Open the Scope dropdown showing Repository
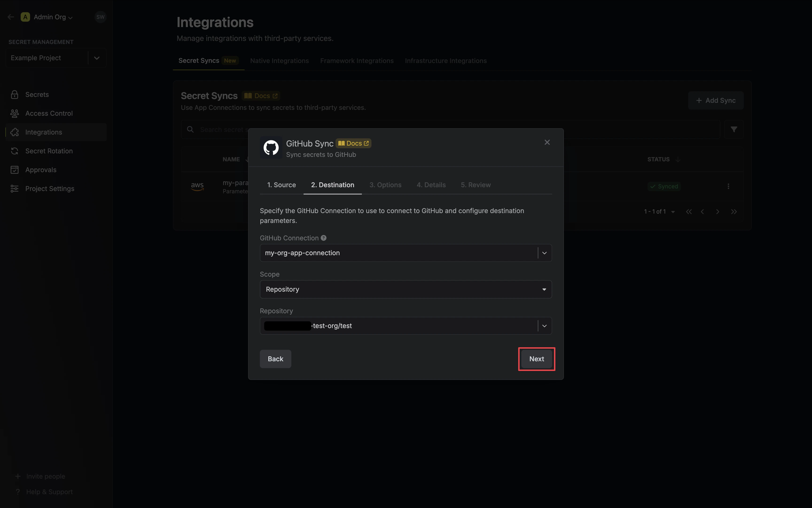This screenshot has width=812, height=508. [x=406, y=289]
